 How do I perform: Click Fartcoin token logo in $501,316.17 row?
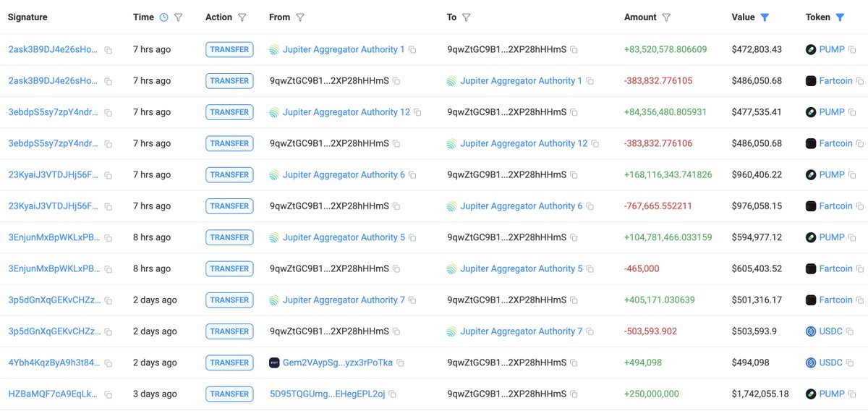point(811,300)
